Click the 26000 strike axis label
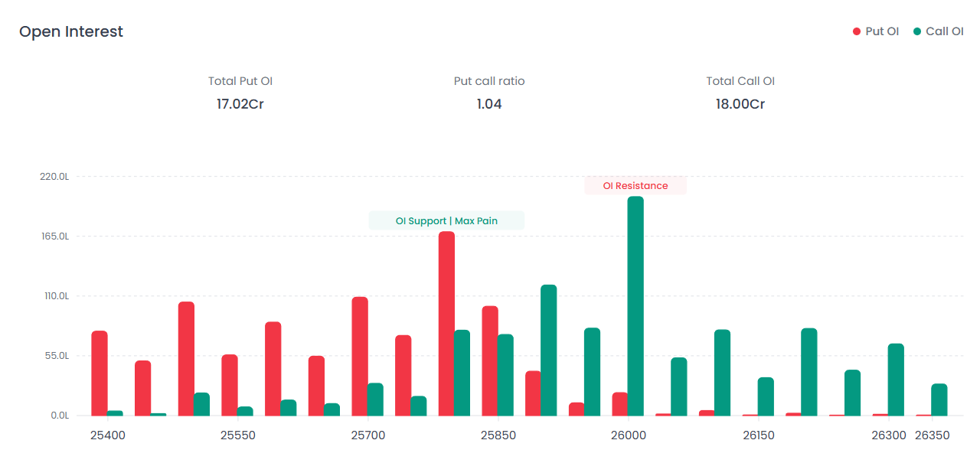This screenshot has height=463, width=980. 628,435
